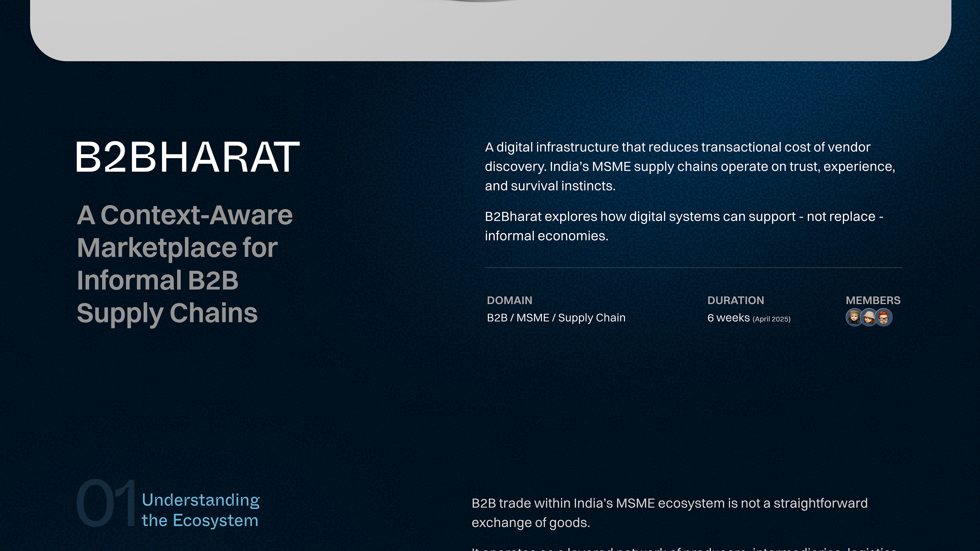Click the B2B / MSME / Supply Chain text
This screenshot has height=551, width=980.
click(x=556, y=318)
